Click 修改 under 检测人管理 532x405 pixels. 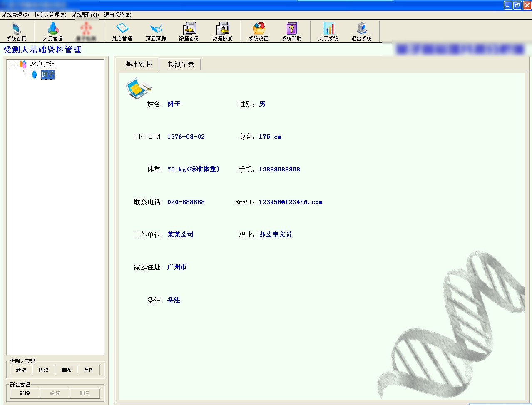coord(44,370)
